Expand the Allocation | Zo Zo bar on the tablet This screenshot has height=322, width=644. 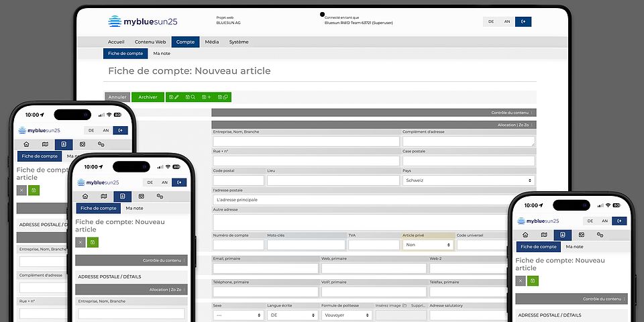pyautogui.click(x=374, y=125)
